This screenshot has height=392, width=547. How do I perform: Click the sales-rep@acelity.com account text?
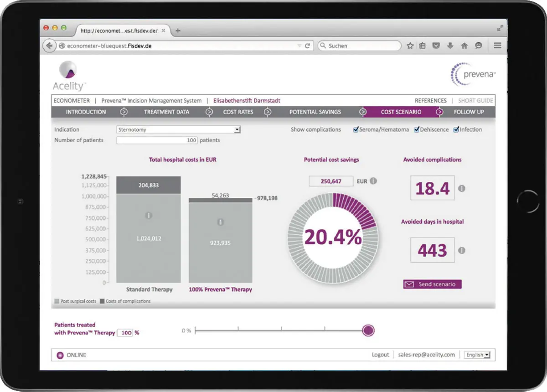pos(426,355)
